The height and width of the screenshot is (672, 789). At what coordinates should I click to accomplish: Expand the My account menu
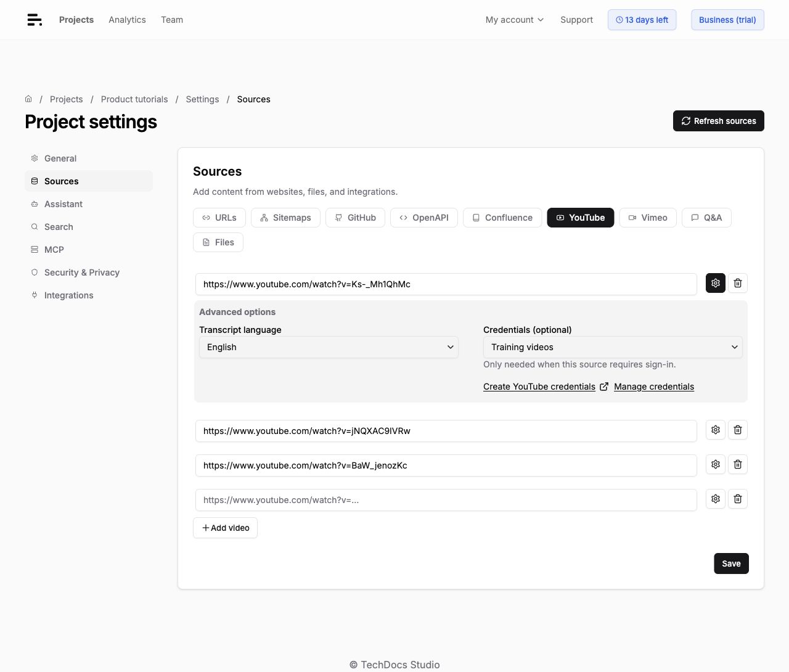tap(515, 20)
